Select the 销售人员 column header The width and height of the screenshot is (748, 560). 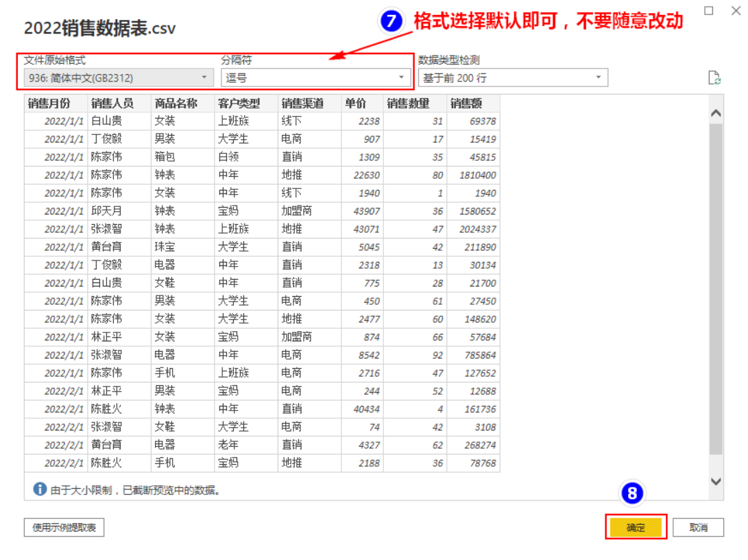tap(119, 104)
